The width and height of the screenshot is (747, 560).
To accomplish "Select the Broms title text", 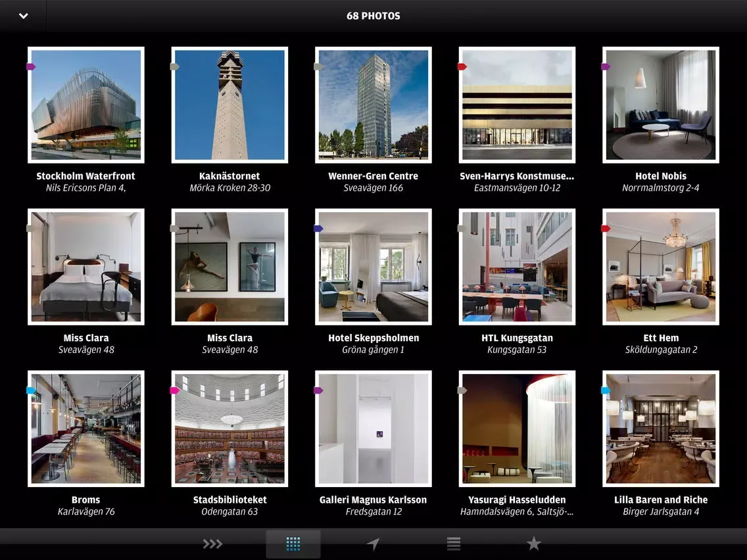I will pos(85,500).
